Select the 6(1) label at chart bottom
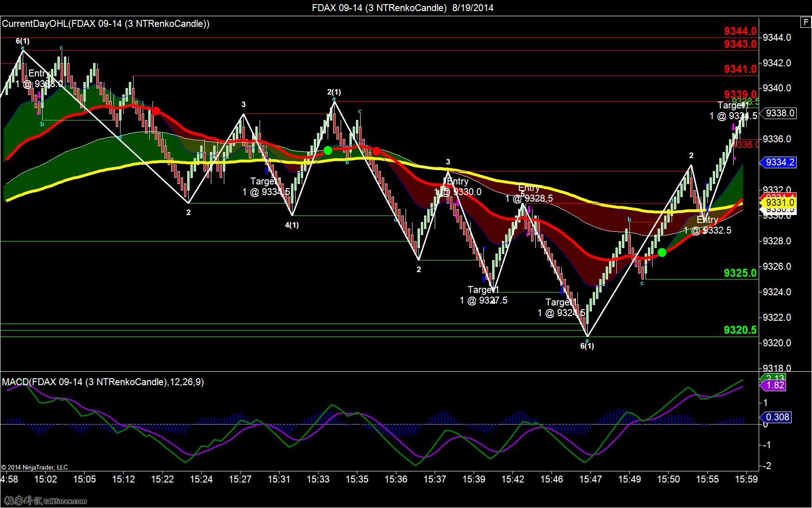This screenshot has width=812, height=508. [587, 346]
